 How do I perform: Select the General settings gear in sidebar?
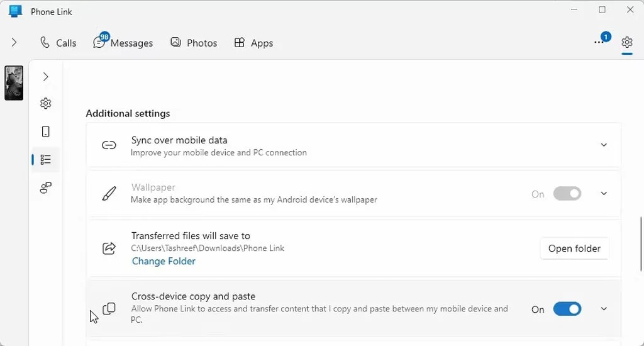[x=45, y=103]
